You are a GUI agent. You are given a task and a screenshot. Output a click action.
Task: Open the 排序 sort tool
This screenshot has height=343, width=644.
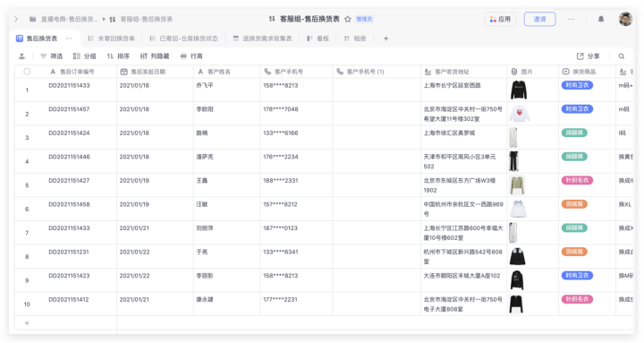click(x=118, y=56)
